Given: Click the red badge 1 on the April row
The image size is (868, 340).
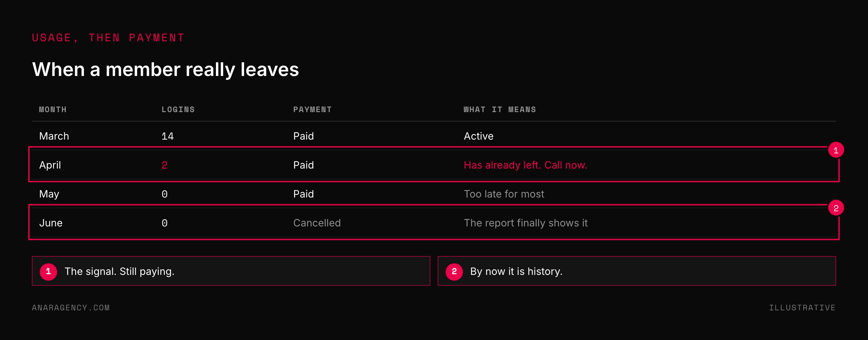Looking at the screenshot, I should 836,150.
